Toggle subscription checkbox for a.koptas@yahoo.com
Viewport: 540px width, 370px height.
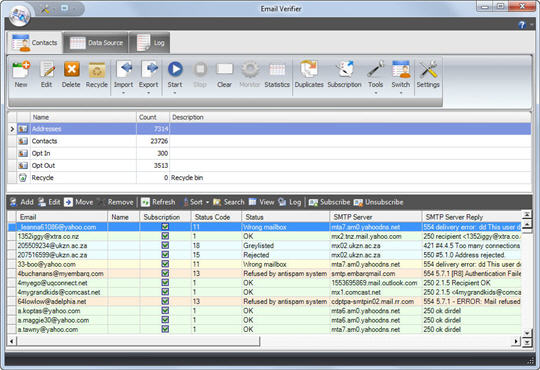click(x=165, y=310)
